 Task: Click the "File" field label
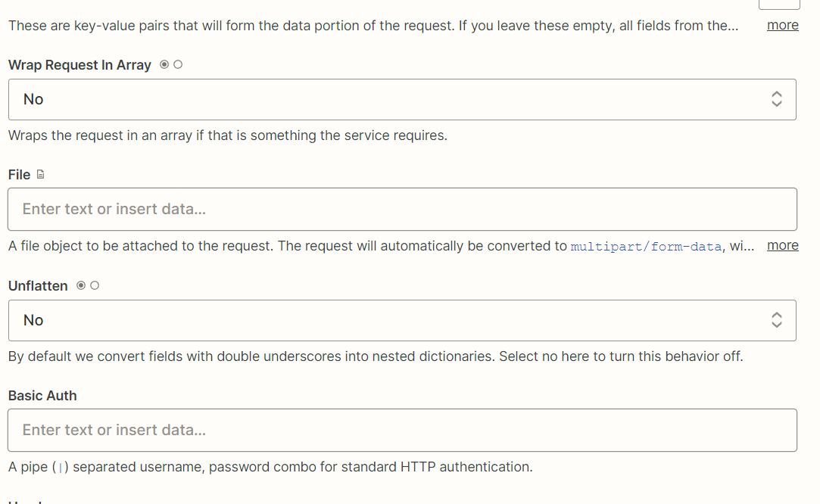coord(19,175)
